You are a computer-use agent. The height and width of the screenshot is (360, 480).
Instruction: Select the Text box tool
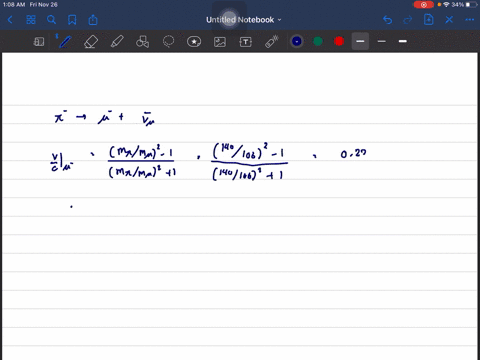click(246, 42)
